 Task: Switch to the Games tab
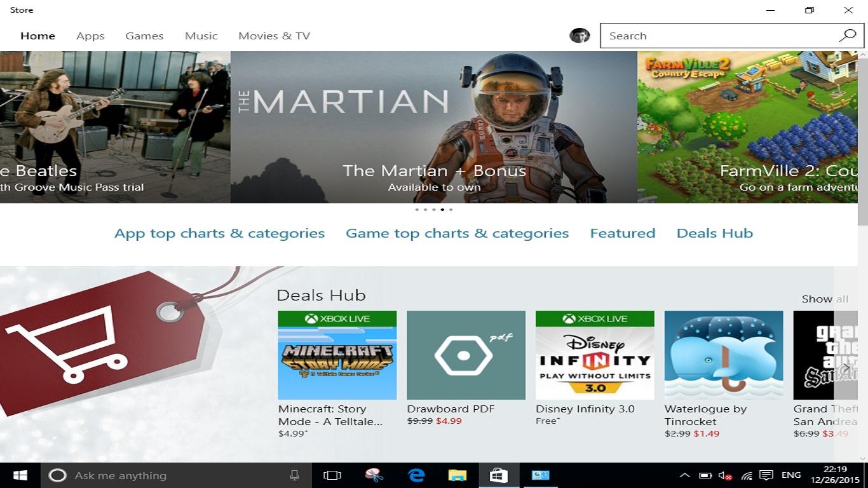tap(144, 36)
